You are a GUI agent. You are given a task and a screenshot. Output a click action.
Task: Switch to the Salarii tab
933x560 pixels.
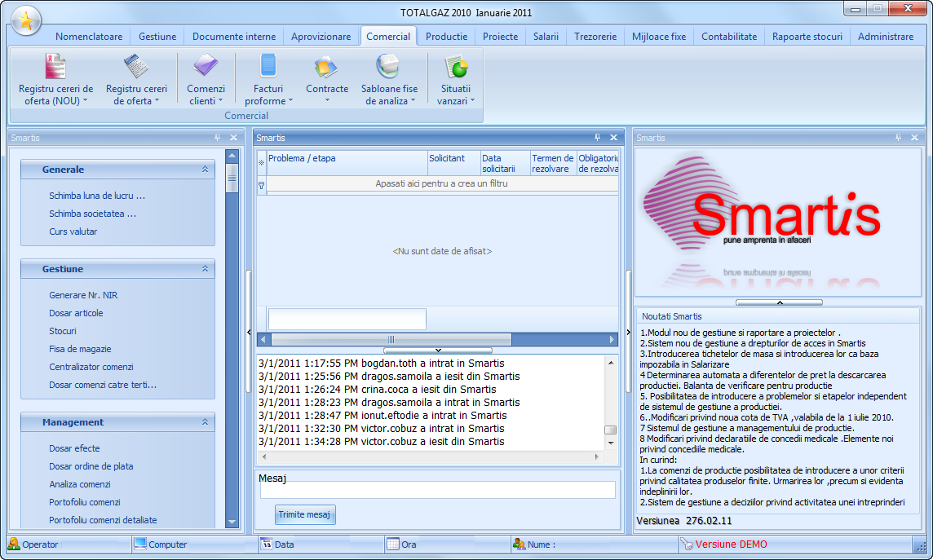point(546,36)
